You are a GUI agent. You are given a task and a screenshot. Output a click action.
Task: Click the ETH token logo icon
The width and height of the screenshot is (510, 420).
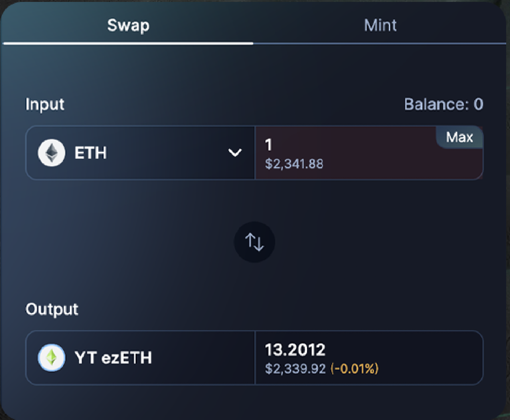coord(52,153)
